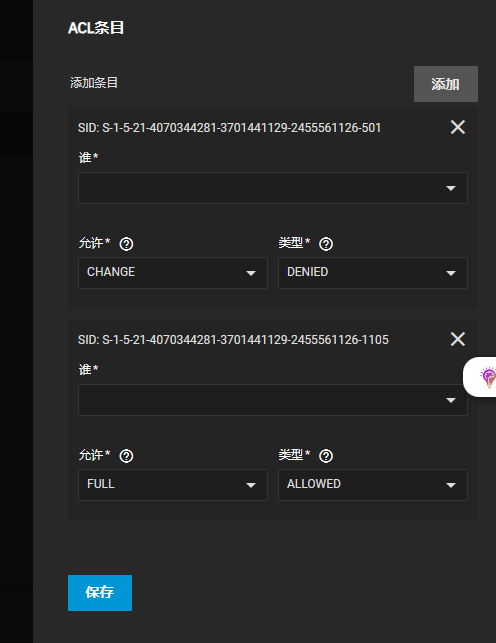Image resolution: width=496 pixels, height=643 pixels.
Task: Open help for second entry's 类型 field
Action: point(326,456)
